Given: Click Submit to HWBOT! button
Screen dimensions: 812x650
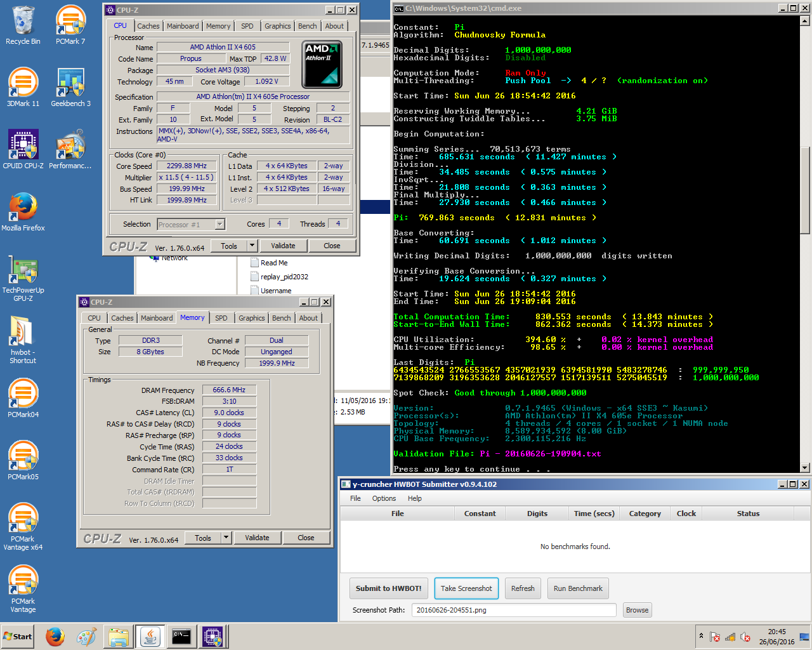Looking at the screenshot, I should (x=389, y=588).
